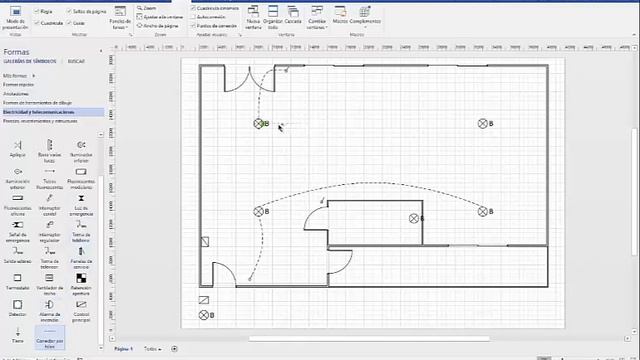Viewport: 640px width, 360px height.
Task: Click the Zoom button
Action: click(147, 8)
